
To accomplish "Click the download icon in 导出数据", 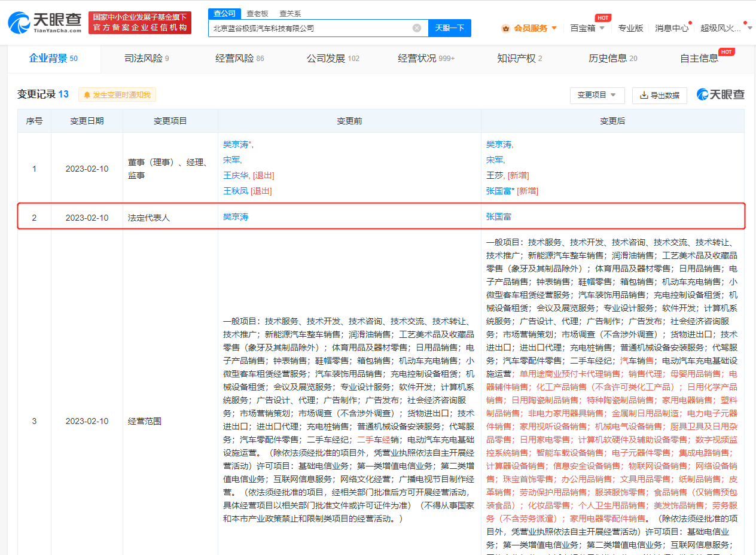I will (x=644, y=95).
